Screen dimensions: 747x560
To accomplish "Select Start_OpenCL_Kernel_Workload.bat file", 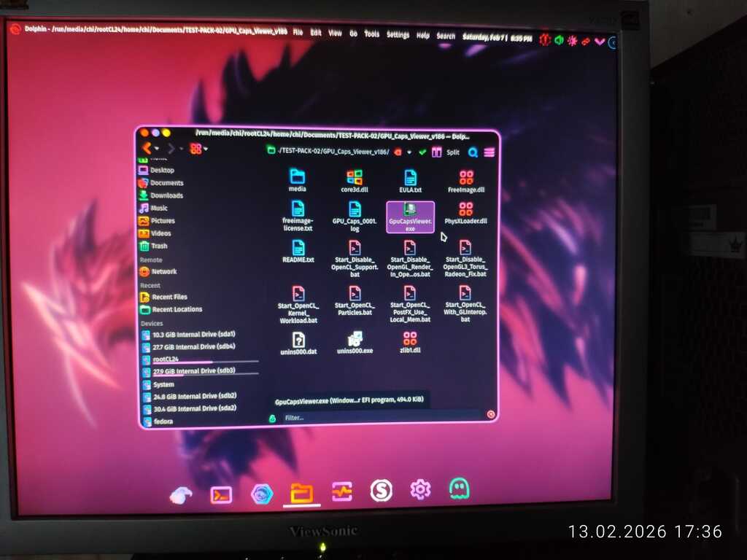I will click(x=298, y=306).
